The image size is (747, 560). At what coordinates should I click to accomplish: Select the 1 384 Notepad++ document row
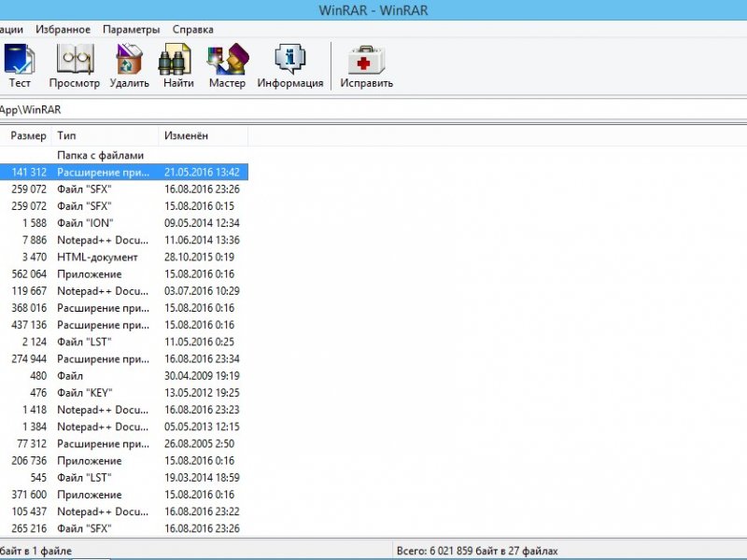click(124, 427)
